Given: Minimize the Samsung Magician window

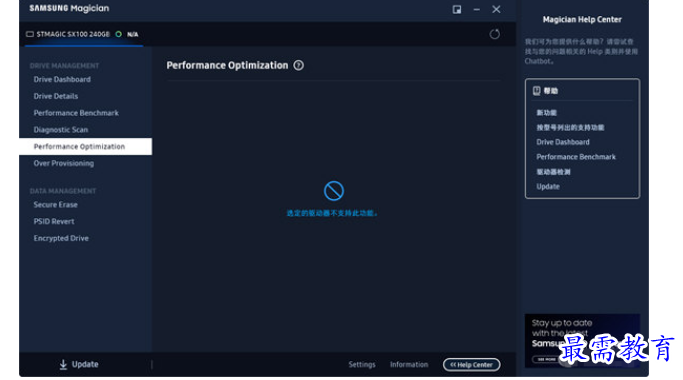Looking at the screenshot, I should click(x=477, y=10).
